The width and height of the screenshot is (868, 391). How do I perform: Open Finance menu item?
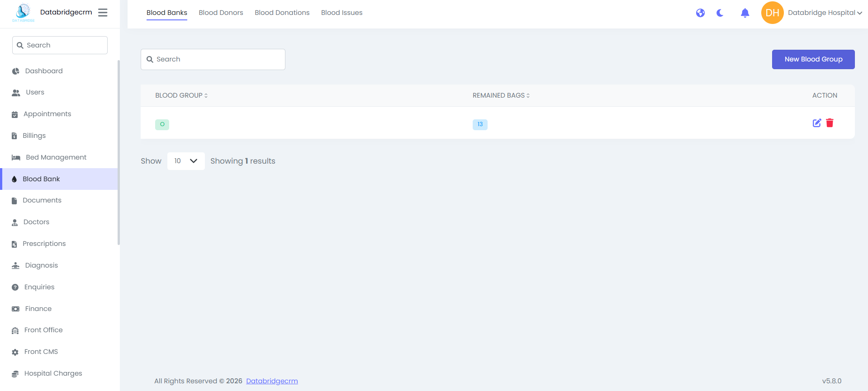pyautogui.click(x=59, y=309)
